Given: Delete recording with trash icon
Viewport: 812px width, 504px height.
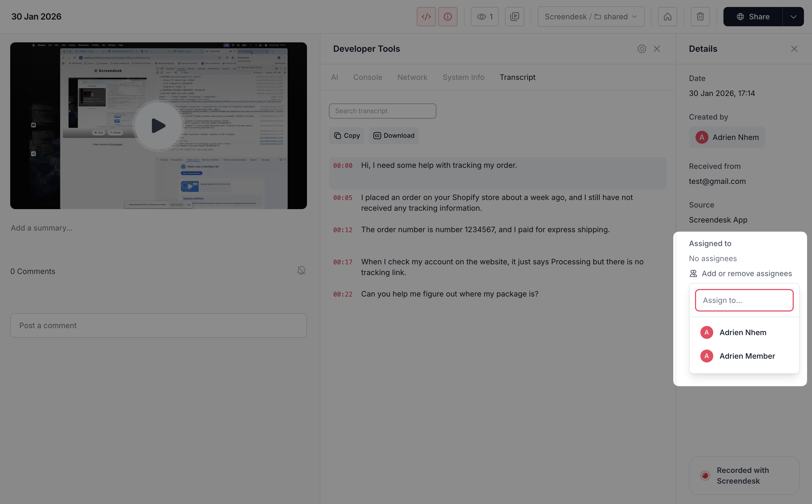Looking at the screenshot, I should click(x=700, y=17).
